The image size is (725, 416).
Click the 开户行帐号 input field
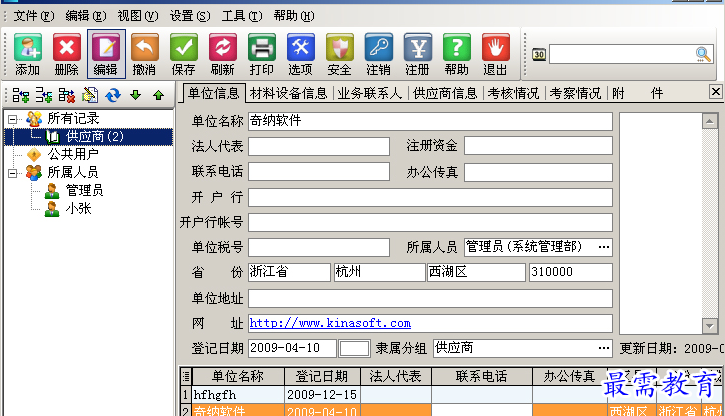430,222
